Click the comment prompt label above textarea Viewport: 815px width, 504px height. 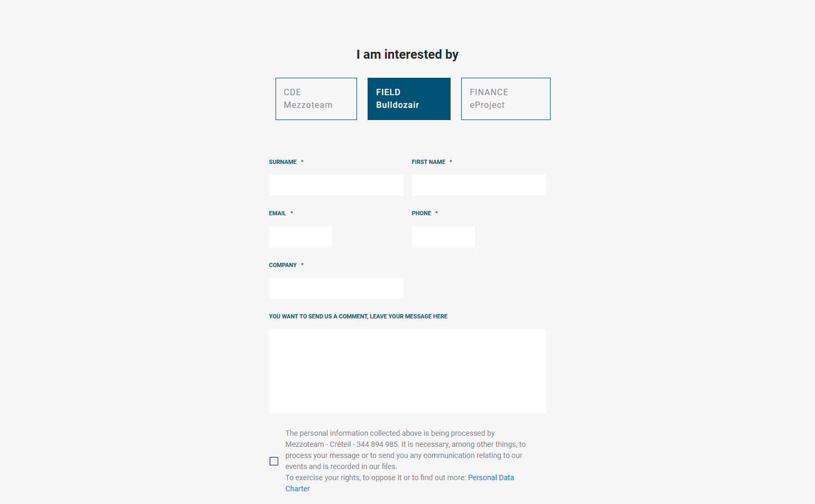point(358,317)
